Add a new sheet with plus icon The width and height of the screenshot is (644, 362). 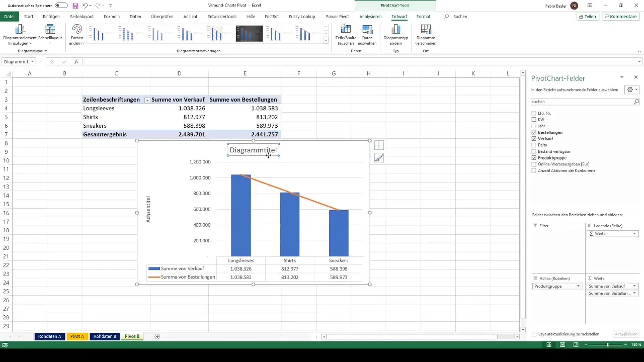(157, 336)
